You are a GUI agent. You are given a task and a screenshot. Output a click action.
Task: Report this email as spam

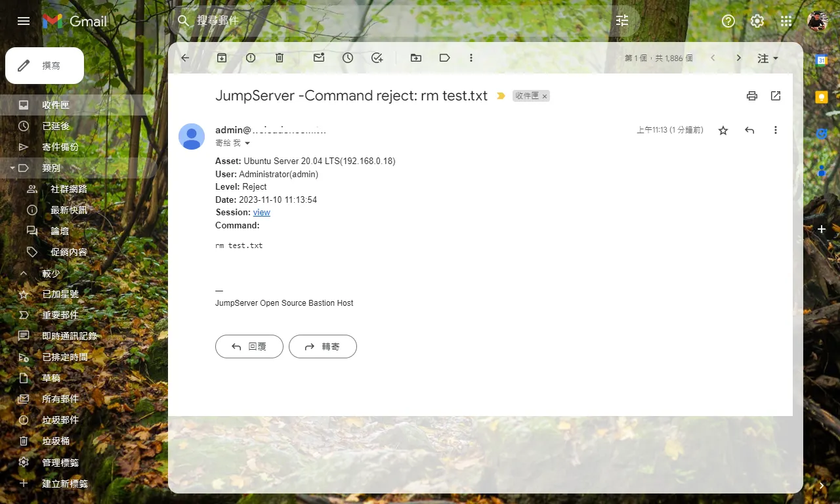pyautogui.click(x=251, y=58)
